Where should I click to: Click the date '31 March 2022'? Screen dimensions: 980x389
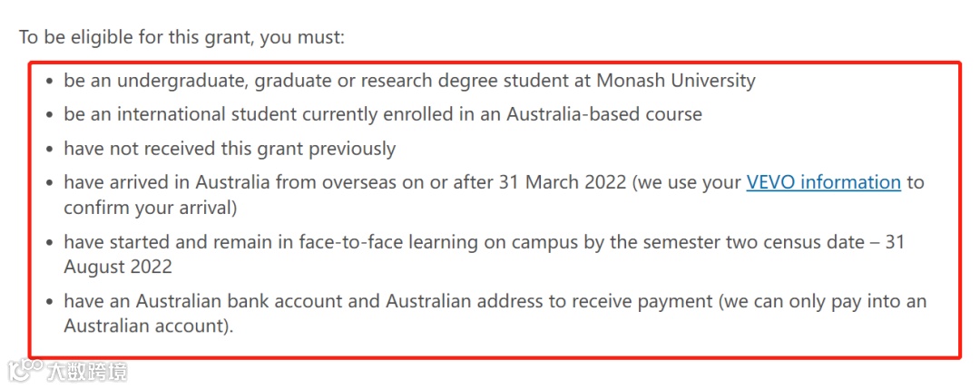point(562,182)
